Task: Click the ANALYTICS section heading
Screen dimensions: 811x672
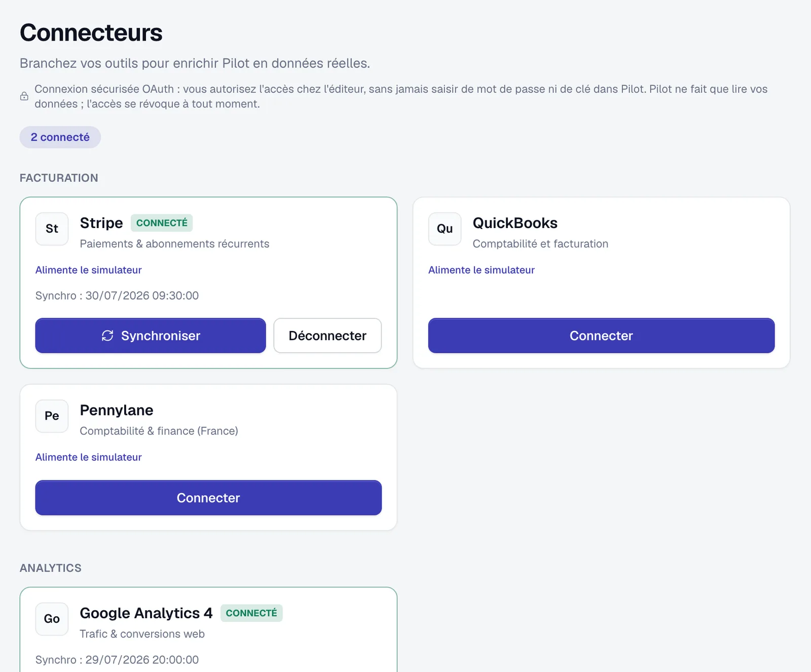Action: coord(51,568)
